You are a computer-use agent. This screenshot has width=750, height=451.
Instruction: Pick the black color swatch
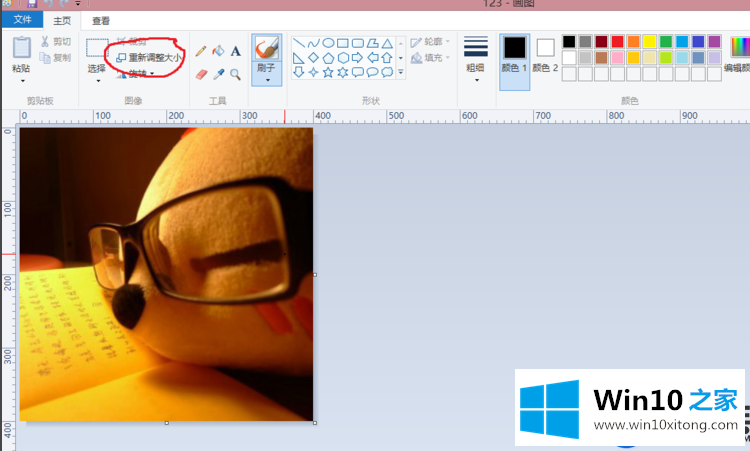click(569, 42)
